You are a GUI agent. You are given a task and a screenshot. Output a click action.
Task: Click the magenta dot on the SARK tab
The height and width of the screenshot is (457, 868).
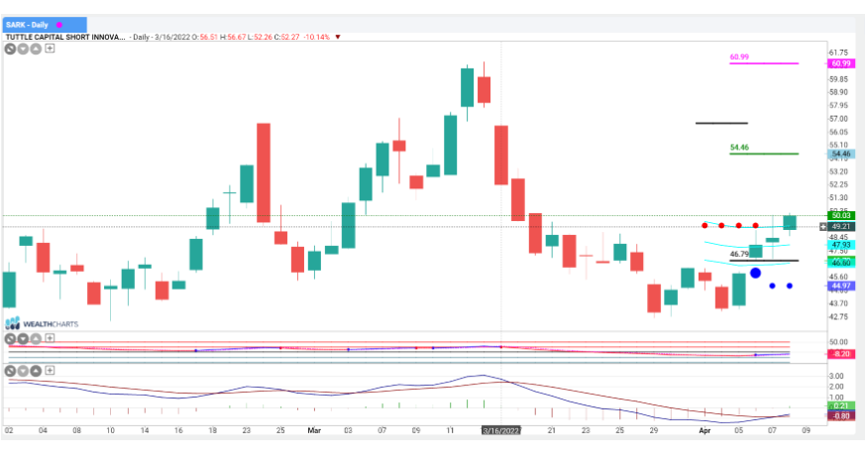tap(57, 23)
